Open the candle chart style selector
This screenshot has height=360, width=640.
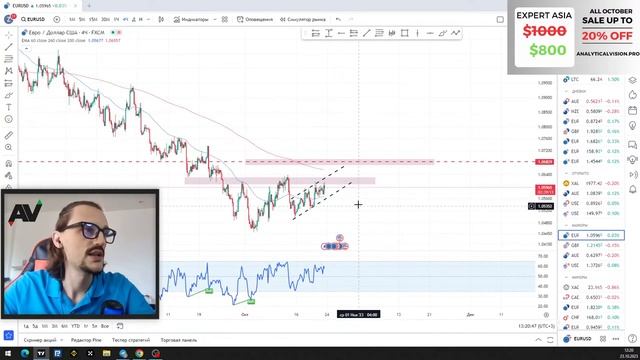pos(161,19)
